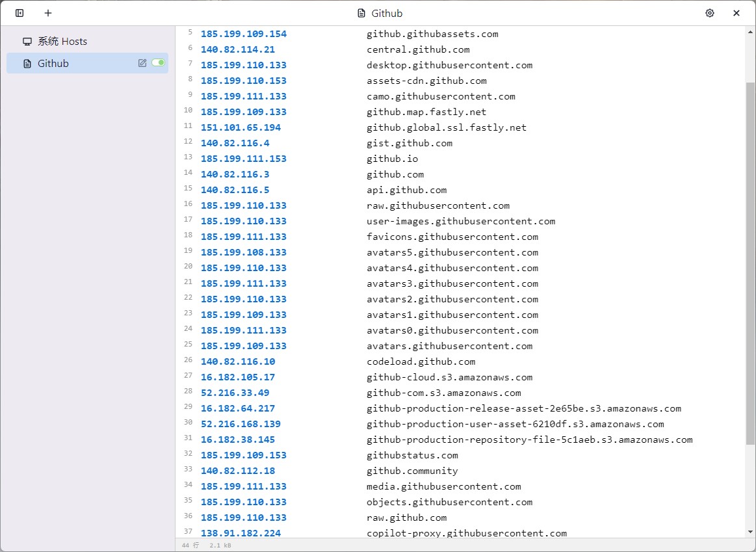This screenshot has height=552, width=756.
Task: Click IP 140.82.116.10
Action: (238, 361)
